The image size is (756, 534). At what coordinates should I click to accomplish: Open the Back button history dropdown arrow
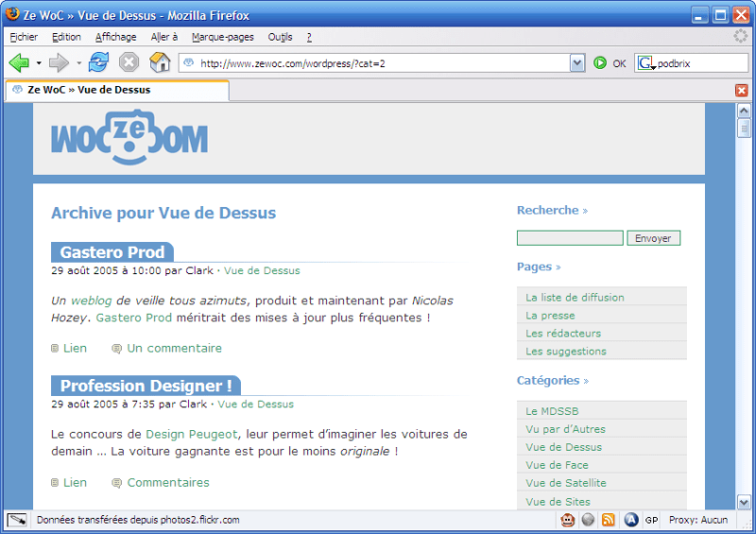39,63
